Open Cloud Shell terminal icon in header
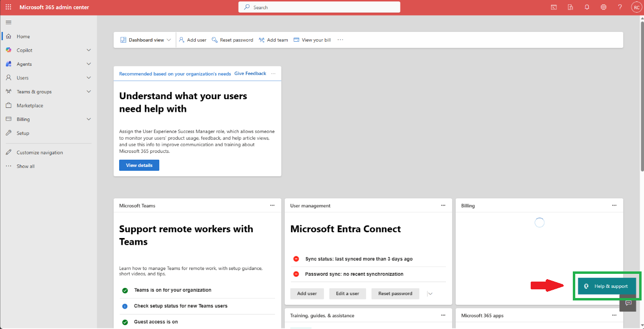The image size is (644, 329). pos(554,7)
